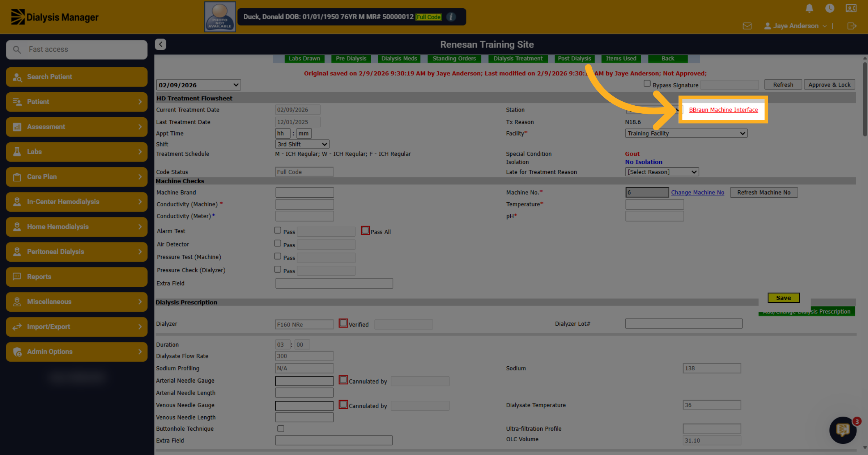Open the notifications bell icon
Viewport: 868px width, 455px height.
809,8
